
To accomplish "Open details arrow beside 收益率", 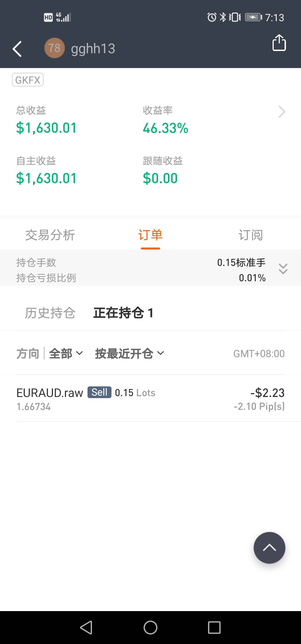I will coord(281,112).
